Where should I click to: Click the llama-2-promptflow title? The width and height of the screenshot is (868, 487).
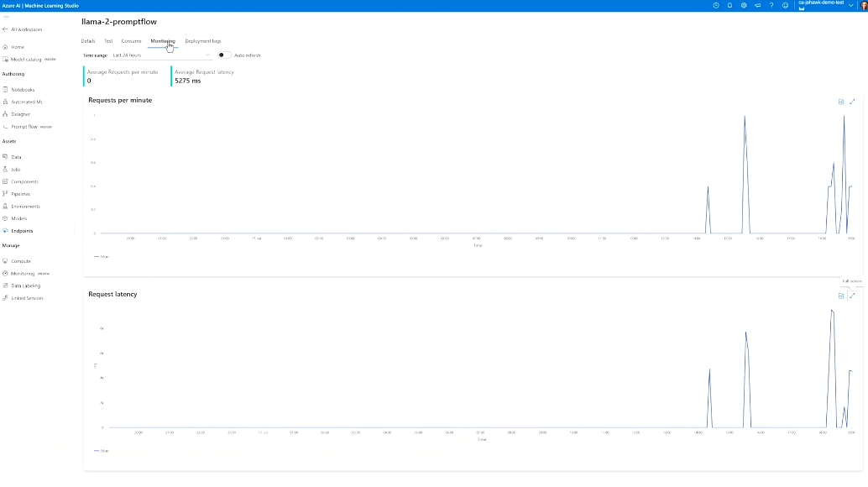(119, 22)
